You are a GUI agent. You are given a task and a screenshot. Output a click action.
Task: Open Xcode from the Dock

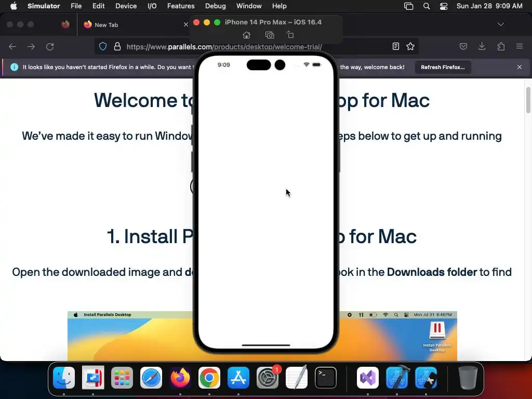[397, 378]
